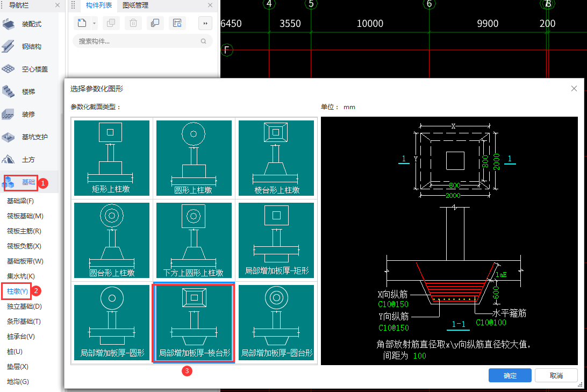Select 独立基础(D) in navigation tree
The image size is (587, 392).
[24, 307]
